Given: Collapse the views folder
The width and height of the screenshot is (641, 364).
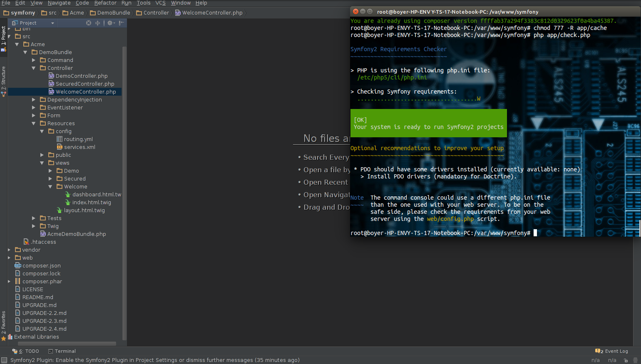Looking at the screenshot, I should [42, 163].
